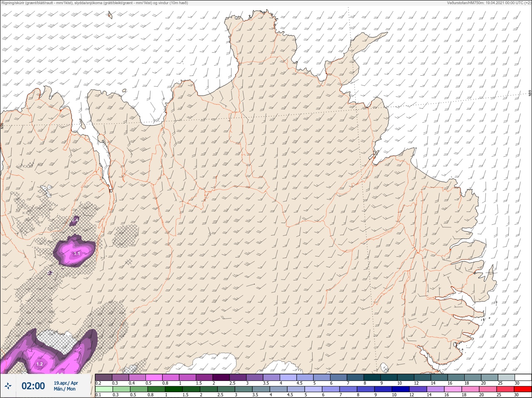Select the light pink 16–18 swatch in lower scale
This screenshot has height=398, width=532.
(x=453, y=389)
